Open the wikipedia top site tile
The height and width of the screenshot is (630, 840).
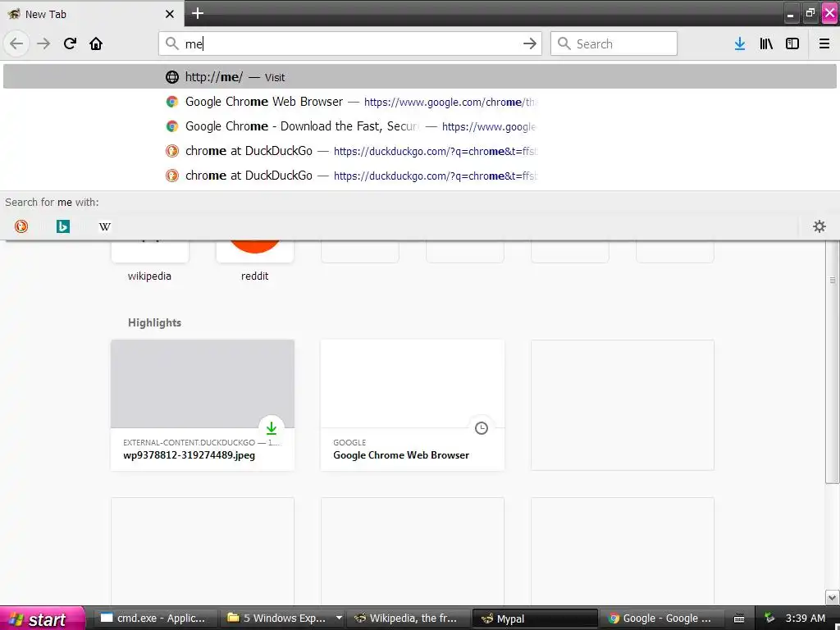pyautogui.click(x=149, y=260)
